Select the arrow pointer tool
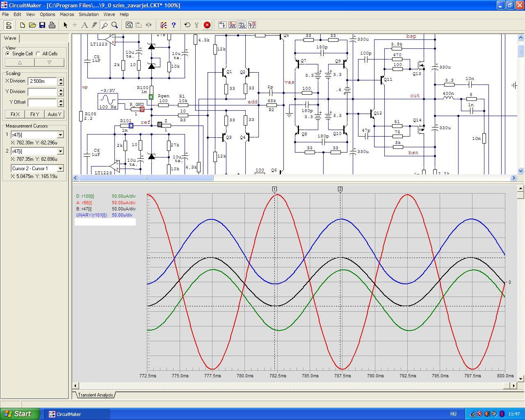The width and height of the screenshot is (525, 420). [x=65, y=25]
